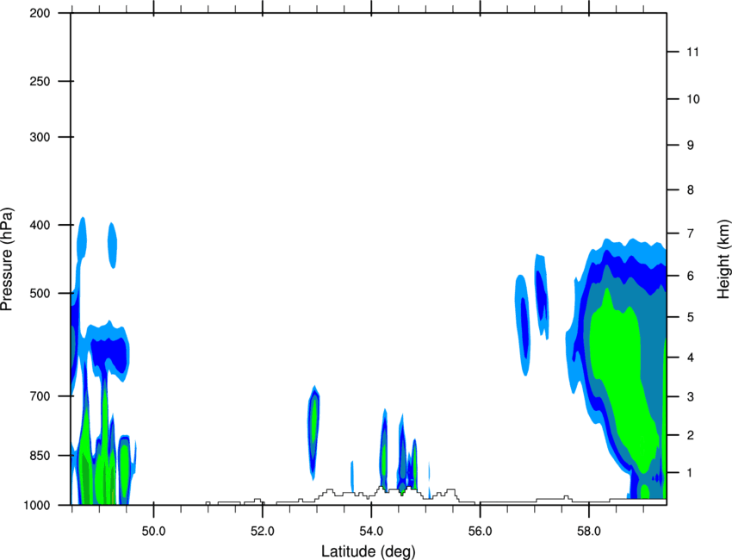
Task: Click the Pressure (hPa) axis title
Action: coord(7,258)
